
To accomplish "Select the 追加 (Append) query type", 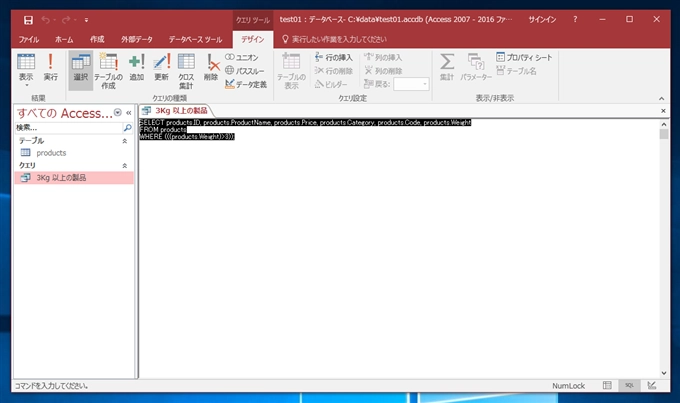I will click(137, 67).
